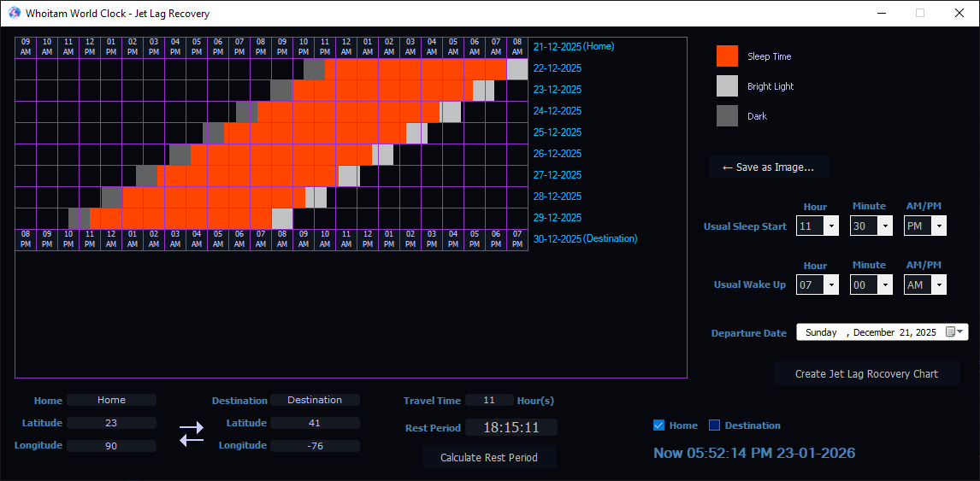This screenshot has height=481, width=980.
Task: Click Create Jet Lag Recovery Chart button
Action: point(866,373)
